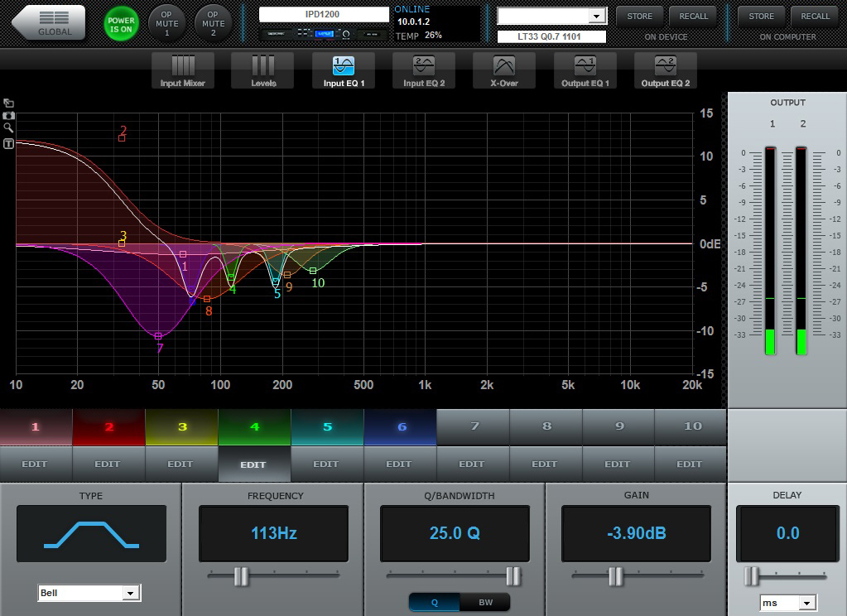
Task: Select the Input EQ 1 tab
Action: point(344,70)
